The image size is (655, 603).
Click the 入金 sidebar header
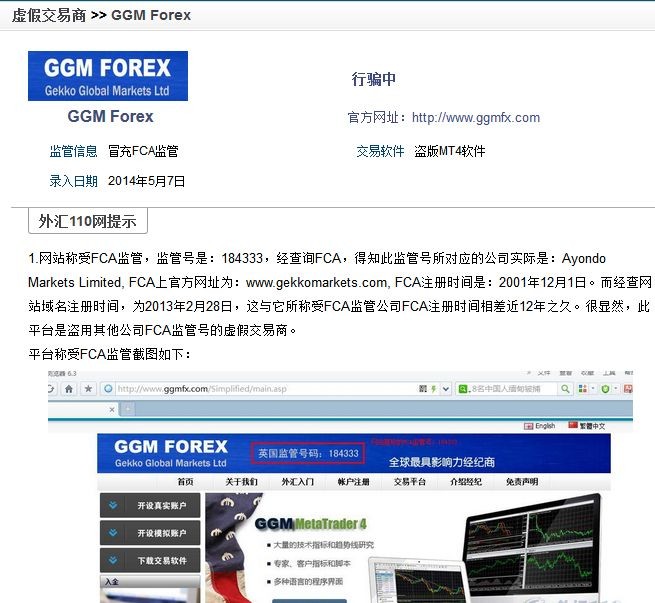click(150, 581)
